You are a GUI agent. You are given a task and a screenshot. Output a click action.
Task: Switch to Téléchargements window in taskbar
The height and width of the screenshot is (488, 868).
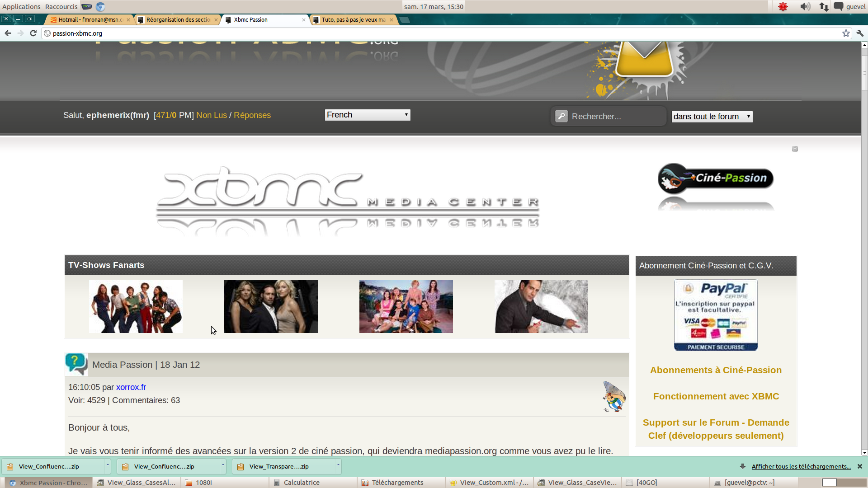tap(401, 483)
